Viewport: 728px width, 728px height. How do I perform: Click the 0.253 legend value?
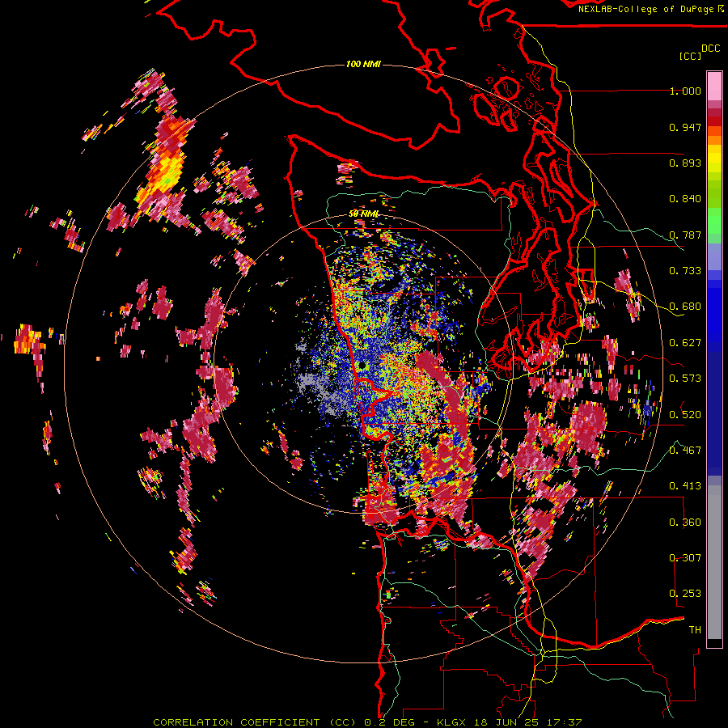click(x=685, y=594)
